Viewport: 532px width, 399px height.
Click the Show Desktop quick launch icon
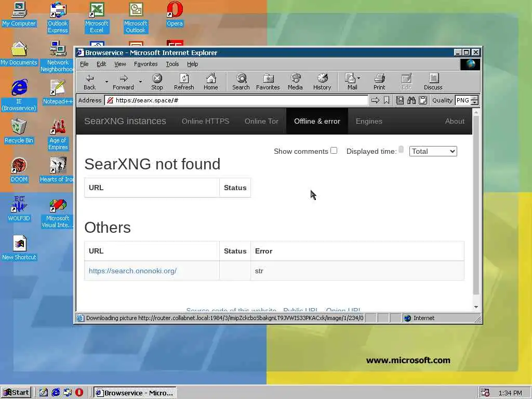pos(44,393)
